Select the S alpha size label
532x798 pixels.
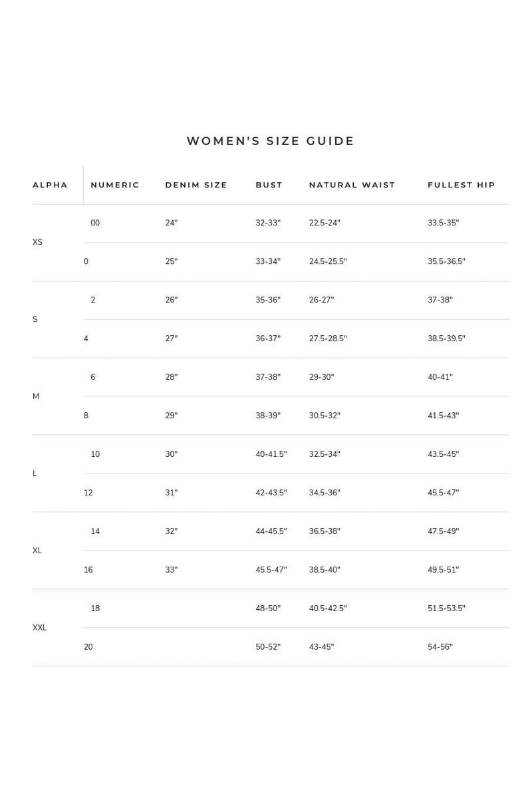click(35, 319)
